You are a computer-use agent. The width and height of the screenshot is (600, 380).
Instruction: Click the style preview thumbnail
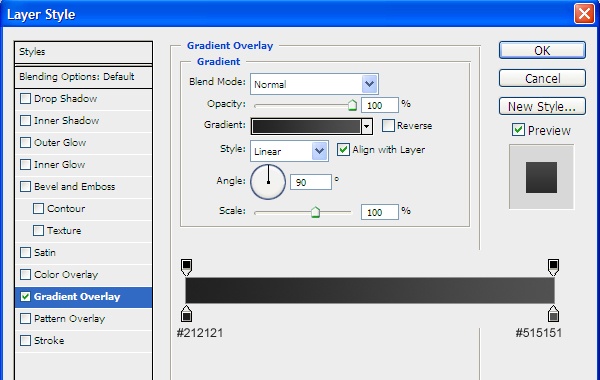541,177
